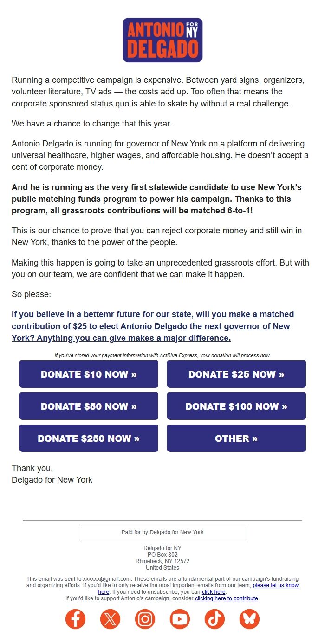The image size is (325, 644).
Task: Unsubscribe via the 'click here' link
Action: click(x=214, y=591)
